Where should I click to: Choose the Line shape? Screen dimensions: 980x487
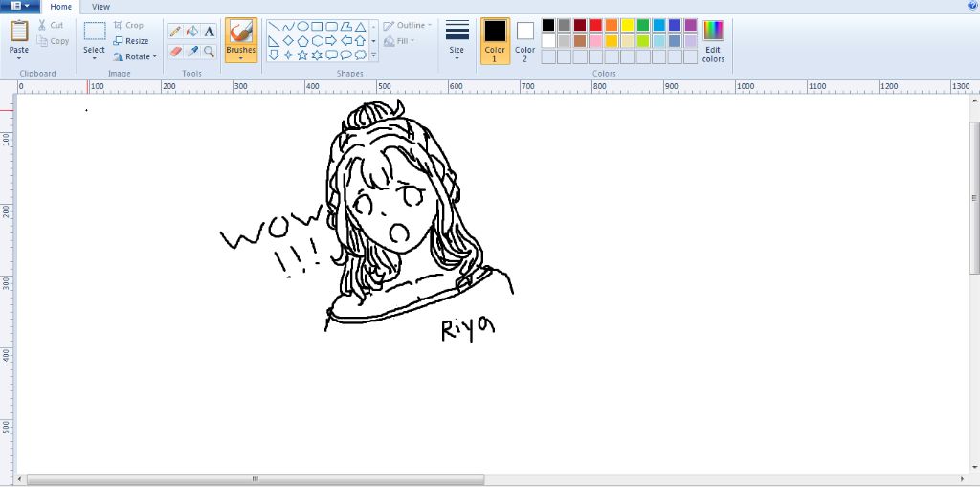point(274,26)
